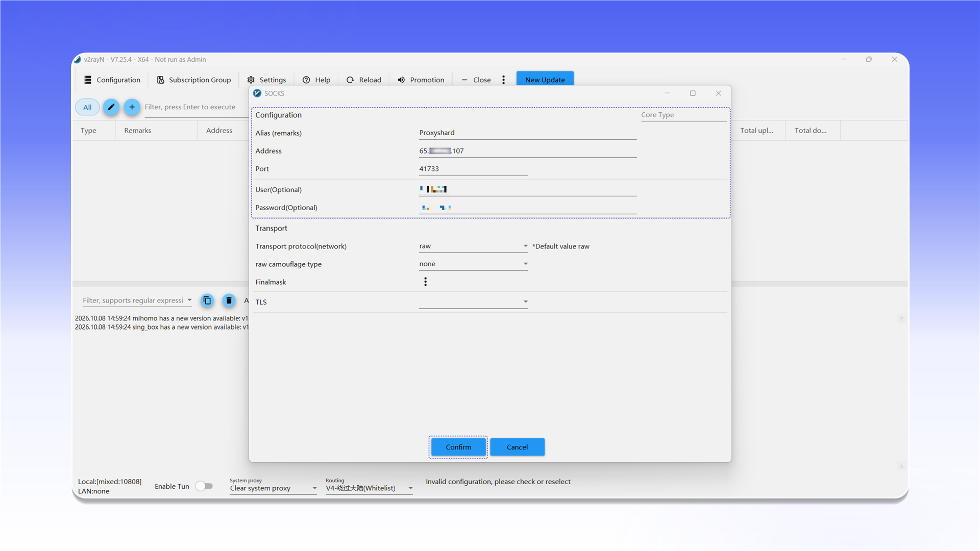The height and width of the screenshot is (551, 980).
Task: Click the SOCKS dialog title icon
Action: click(x=257, y=93)
